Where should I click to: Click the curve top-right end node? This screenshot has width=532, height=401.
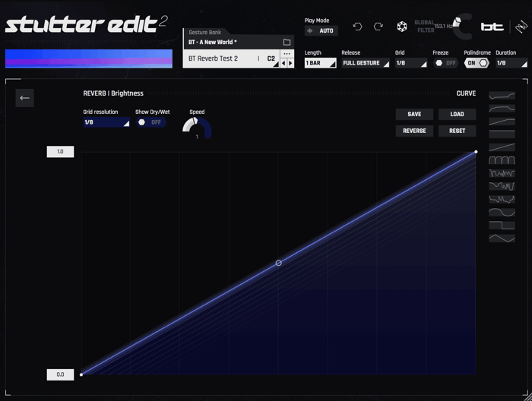[476, 152]
